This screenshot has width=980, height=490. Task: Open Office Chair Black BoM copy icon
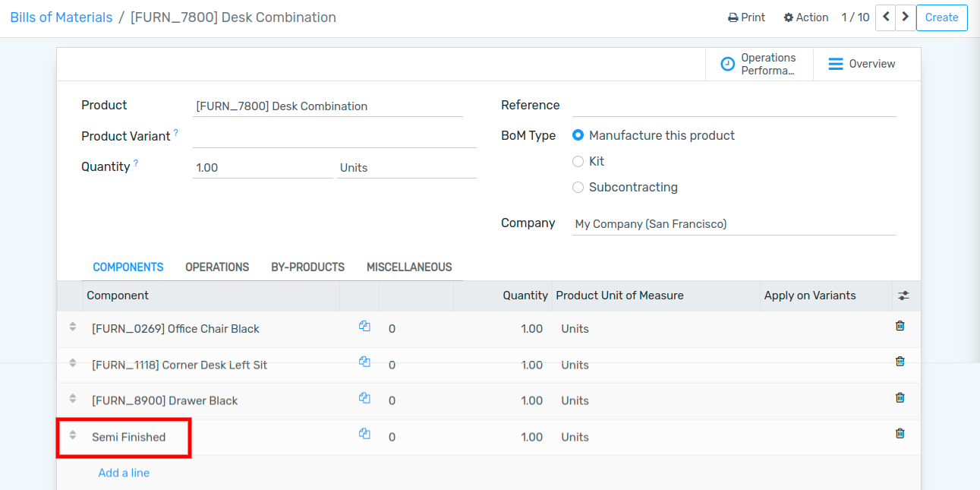point(364,326)
